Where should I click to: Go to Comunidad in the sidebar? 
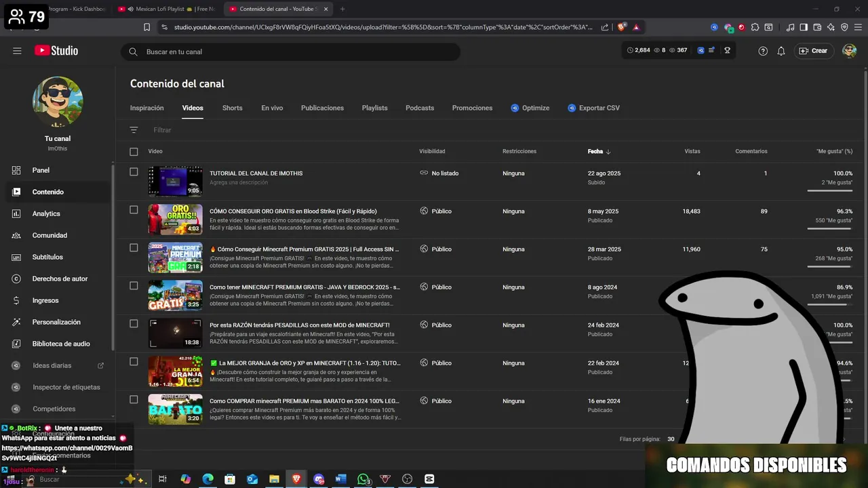point(50,235)
